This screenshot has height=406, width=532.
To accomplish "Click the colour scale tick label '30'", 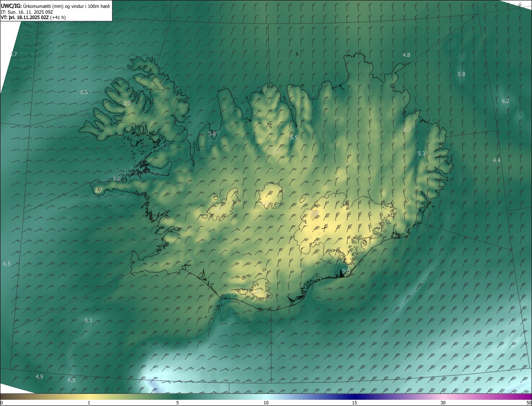I will tap(443, 403).
